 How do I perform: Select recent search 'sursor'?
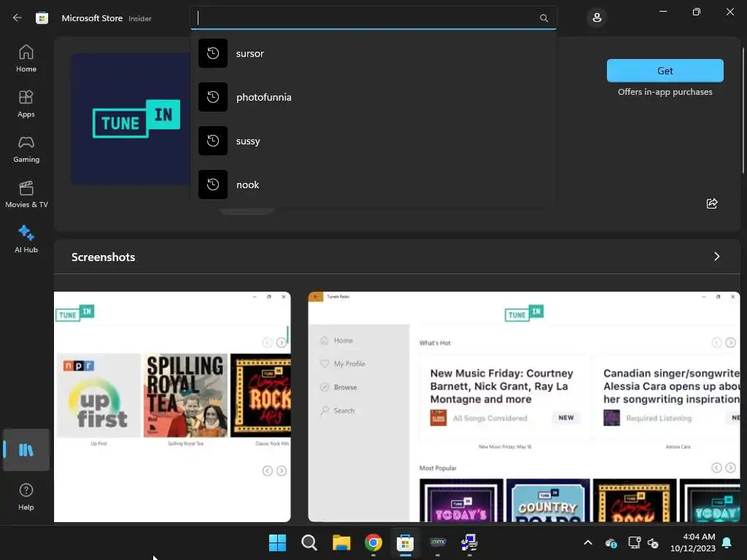[373, 53]
